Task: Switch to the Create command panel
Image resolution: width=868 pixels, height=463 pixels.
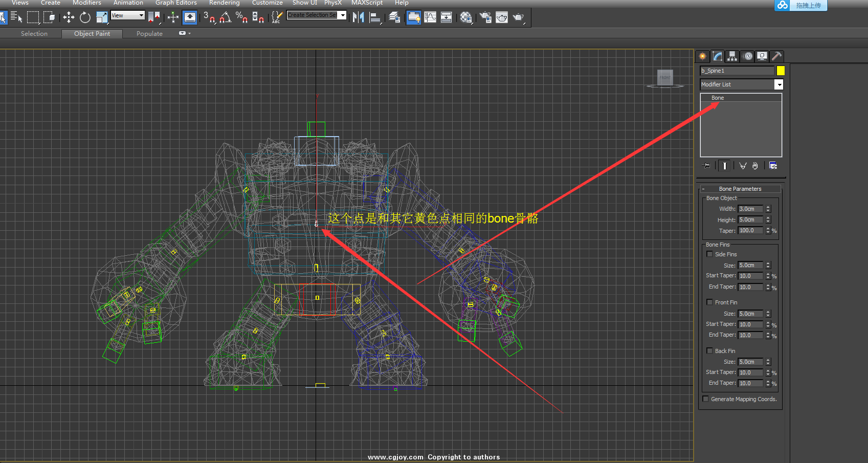Action: coord(703,56)
